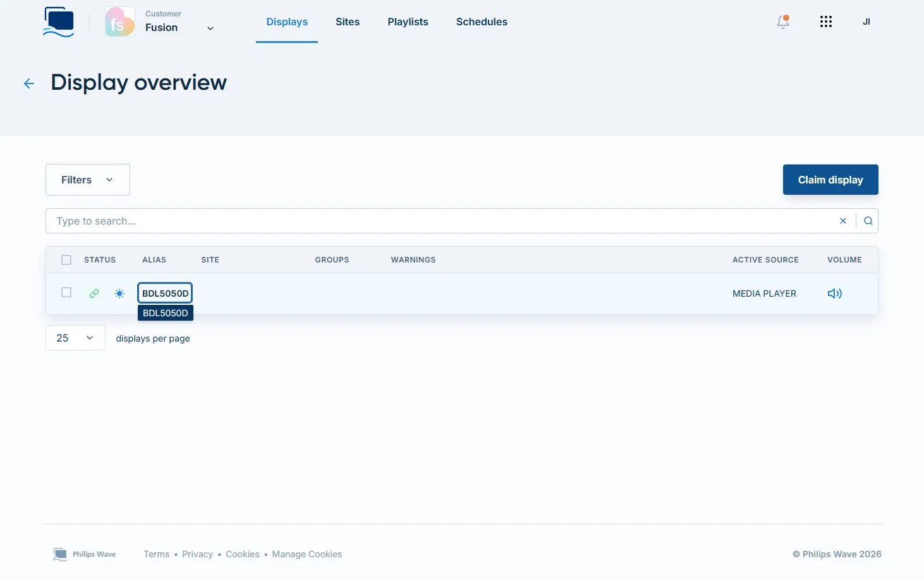Image resolution: width=924 pixels, height=580 pixels.
Task: Click the GROUPS column header
Action: click(x=332, y=260)
